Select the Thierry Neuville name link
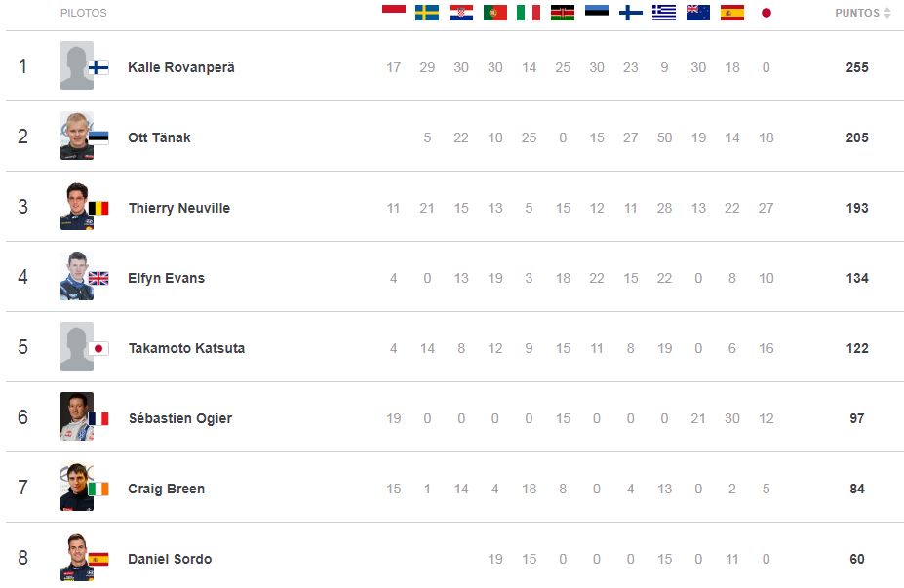Image resolution: width=904 pixels, height=588 pixels. click(178, 208)
